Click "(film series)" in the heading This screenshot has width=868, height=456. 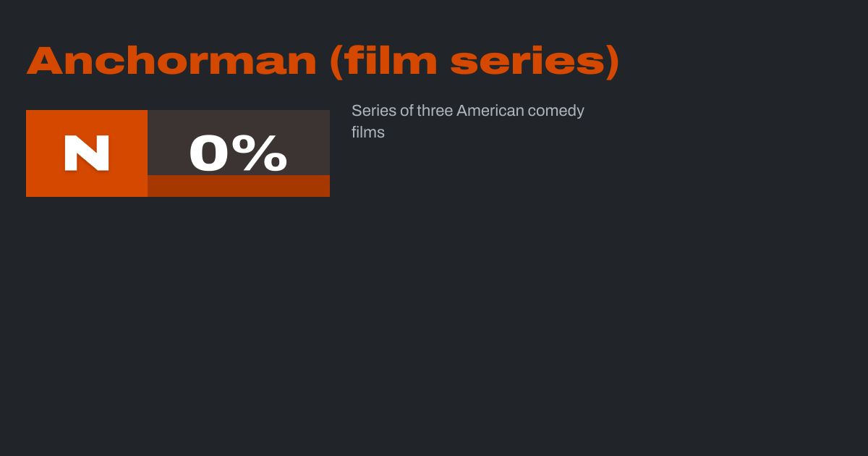[x=475, y=61]
